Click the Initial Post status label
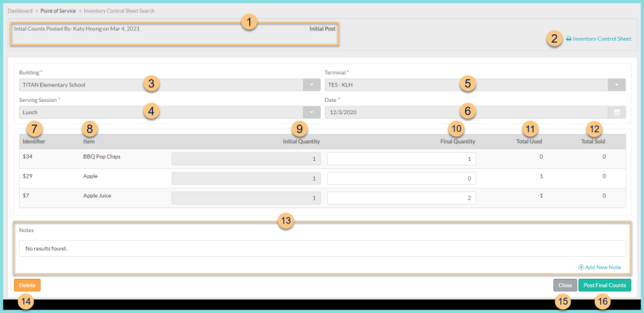644x313 pixels. 323,29
